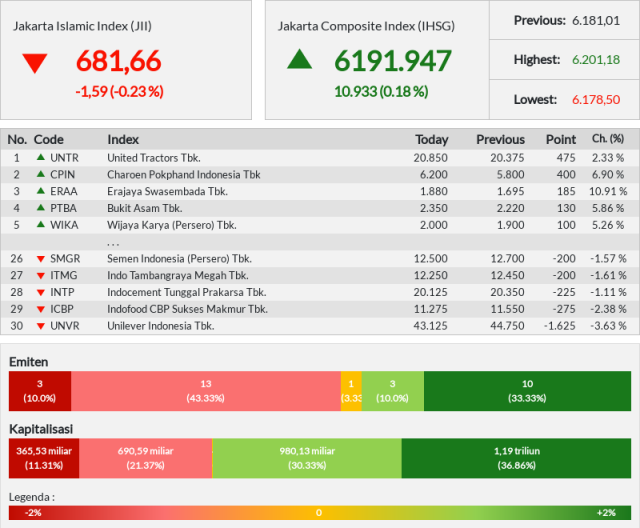Click Charoen Pokphand Indonesia Tbk name
640x528 pixels.
pos(184,175)
